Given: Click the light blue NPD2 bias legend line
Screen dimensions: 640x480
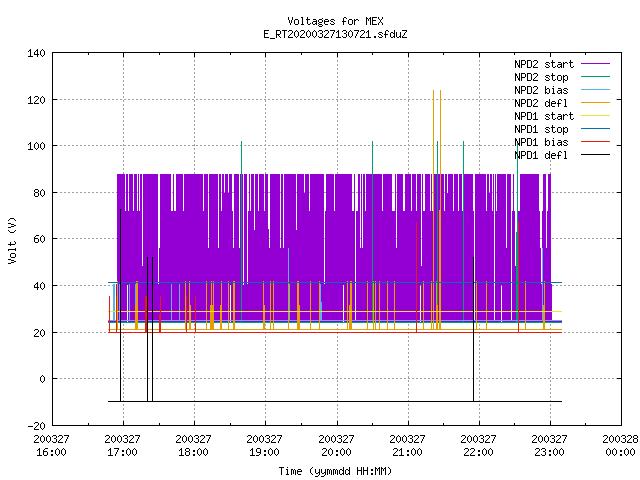Looking at the screenshot, I should [x=596, y=89].
